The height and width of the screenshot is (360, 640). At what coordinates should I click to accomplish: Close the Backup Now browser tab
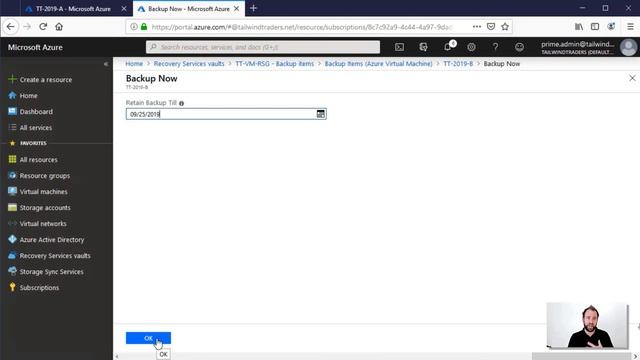237,9
